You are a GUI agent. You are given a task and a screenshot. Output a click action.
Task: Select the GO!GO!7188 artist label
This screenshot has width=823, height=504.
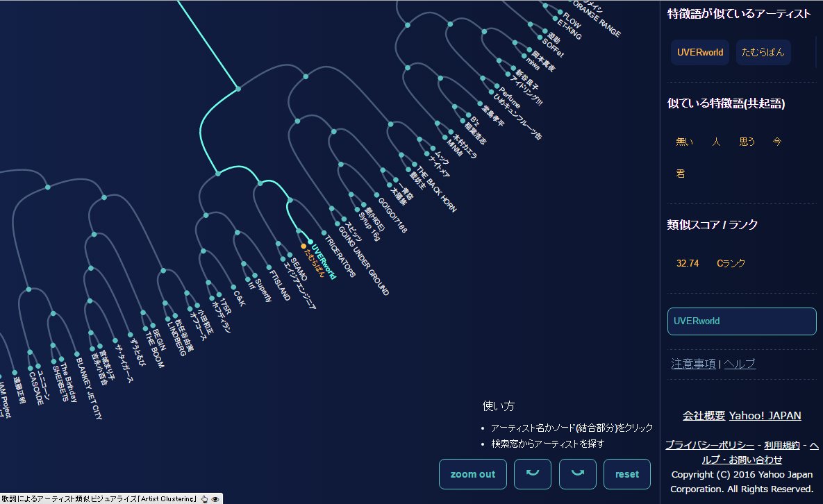point(392,214)
